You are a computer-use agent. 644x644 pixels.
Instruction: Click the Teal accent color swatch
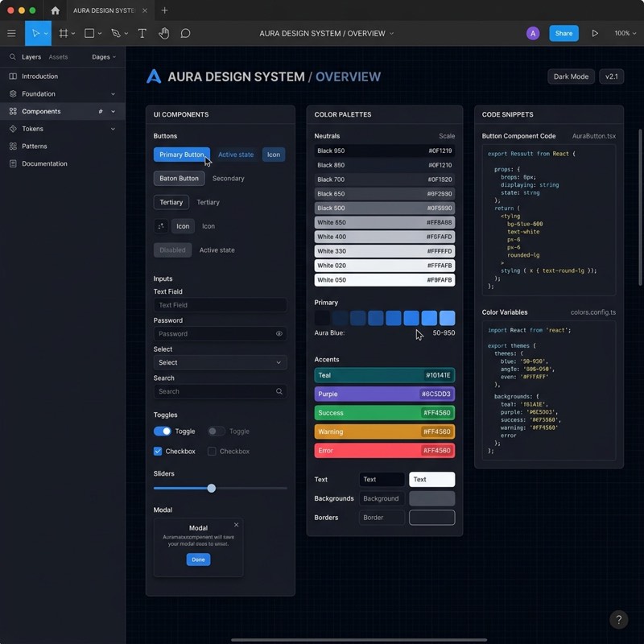click(384, 375)
